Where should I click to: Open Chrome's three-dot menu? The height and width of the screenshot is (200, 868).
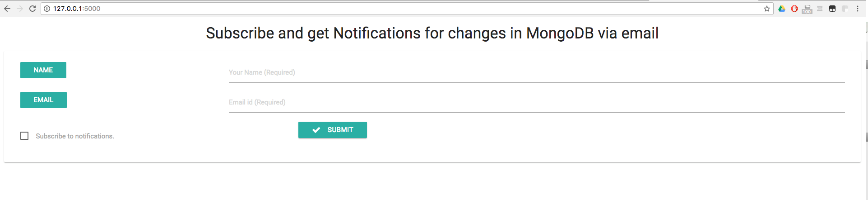(858, 9)
